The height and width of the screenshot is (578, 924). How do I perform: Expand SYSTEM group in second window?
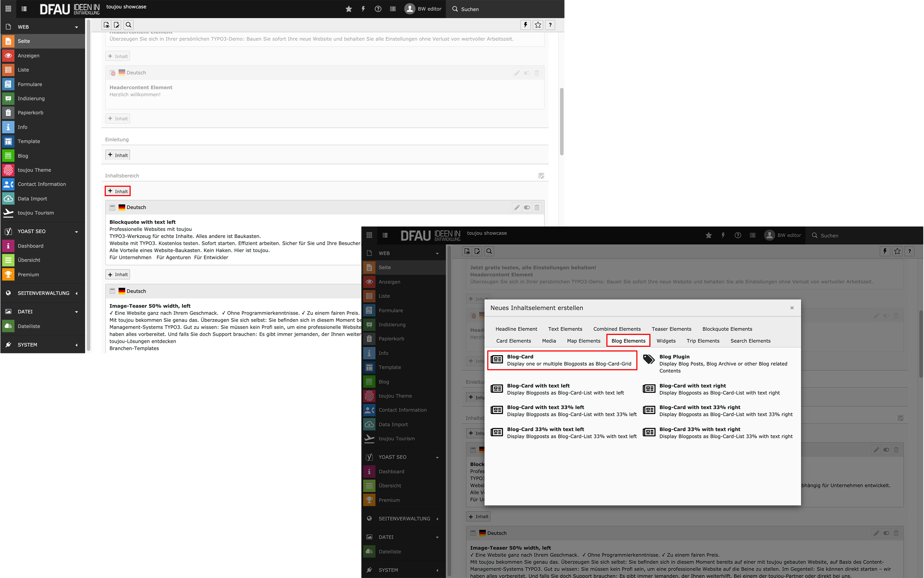(x=404, y=570)
